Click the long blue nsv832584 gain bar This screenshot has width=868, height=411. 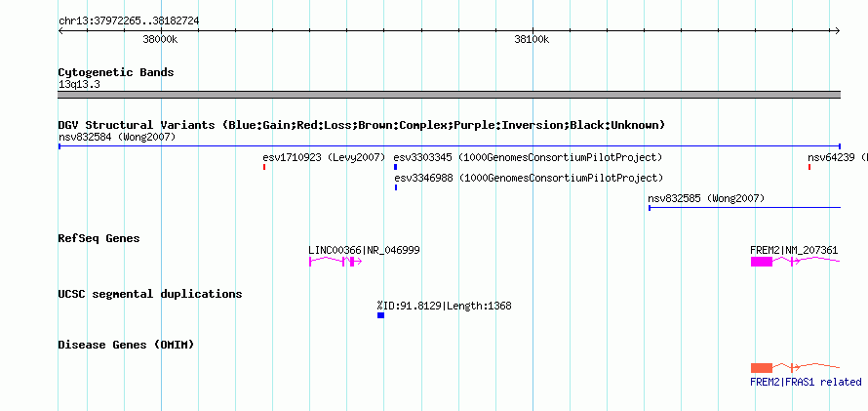[449, 146]
